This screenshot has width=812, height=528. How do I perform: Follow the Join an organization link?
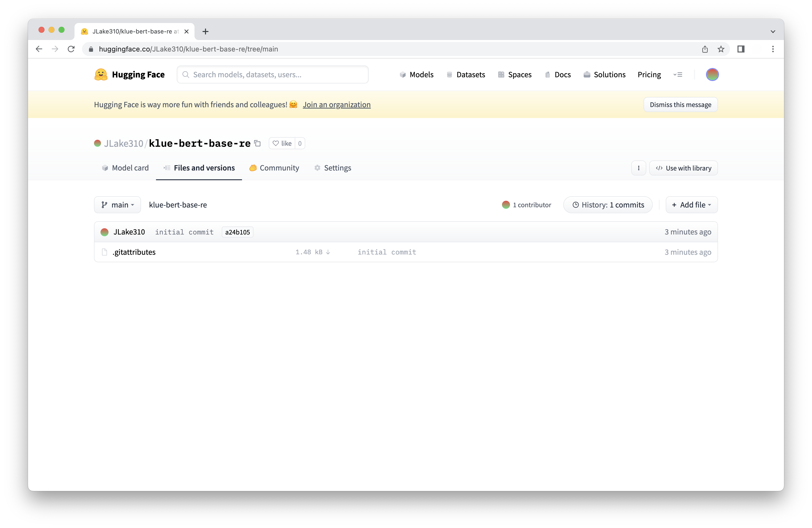(336, 105)
